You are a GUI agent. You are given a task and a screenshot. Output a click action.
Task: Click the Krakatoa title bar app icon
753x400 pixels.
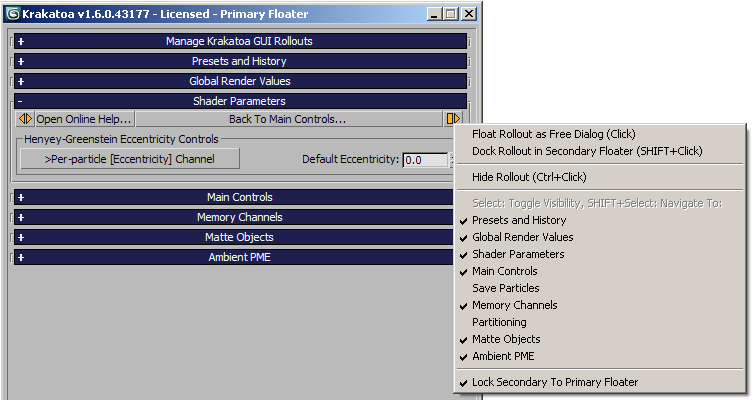click(x=13, y=14)
